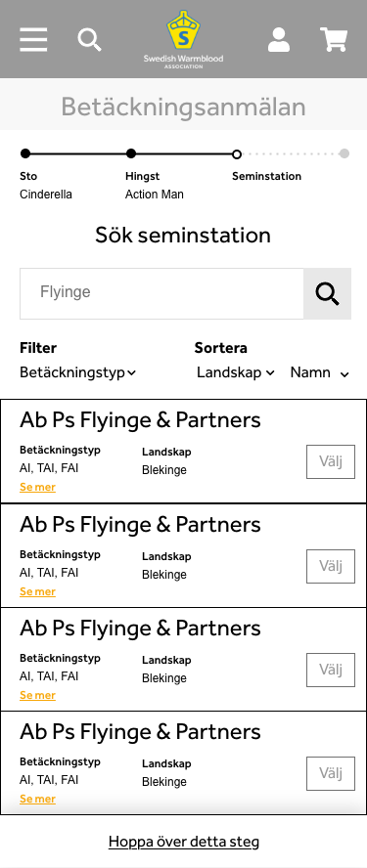Screen dimensions: 367x868
Task: Open the hamburger menu icon
Action: [33, 40]
